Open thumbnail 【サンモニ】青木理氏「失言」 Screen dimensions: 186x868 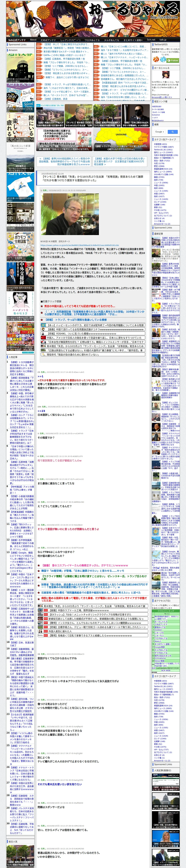point(79,116)
